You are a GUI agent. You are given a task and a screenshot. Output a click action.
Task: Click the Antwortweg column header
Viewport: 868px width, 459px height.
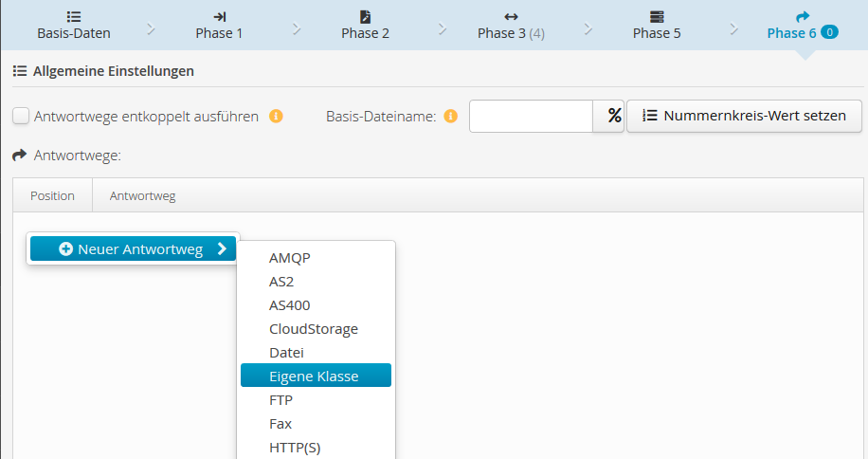pyautogui.click(x=143, y=196)
